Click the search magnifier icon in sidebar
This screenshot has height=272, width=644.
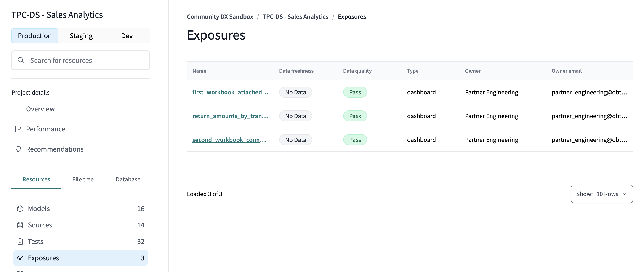[x=21, y=60]
